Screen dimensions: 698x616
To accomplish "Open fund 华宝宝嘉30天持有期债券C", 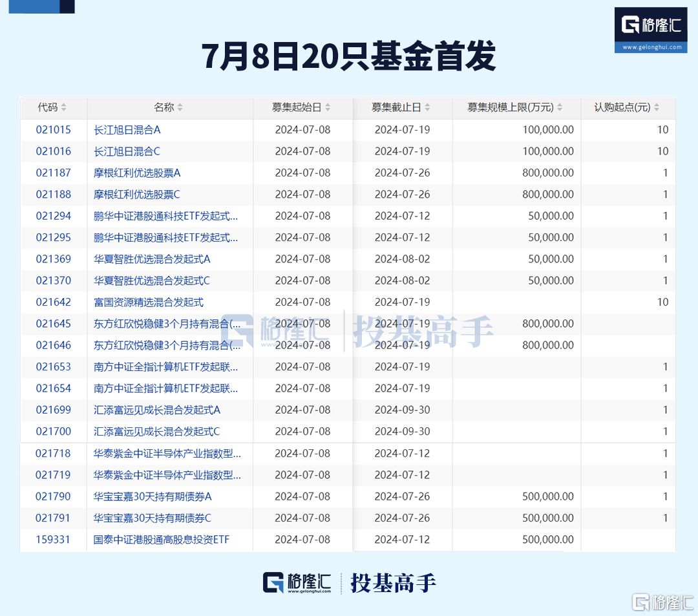I will click(x=153, y=518).
